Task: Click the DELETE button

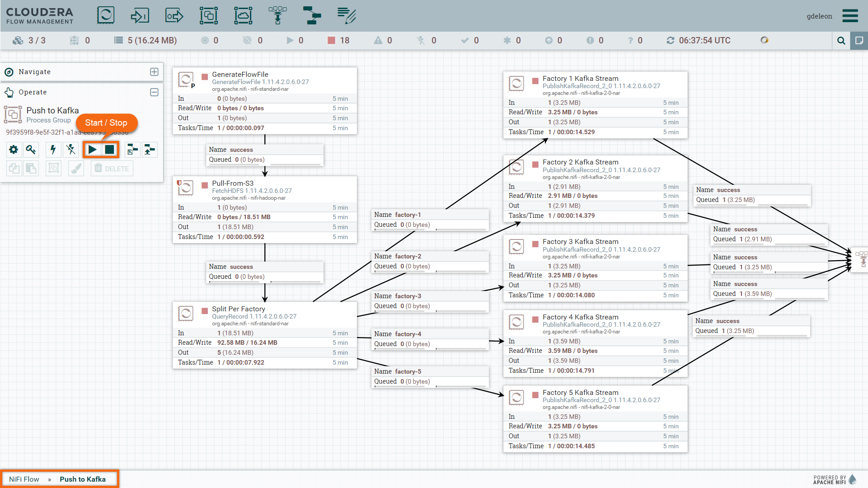Action: click(x=112, y=169)
